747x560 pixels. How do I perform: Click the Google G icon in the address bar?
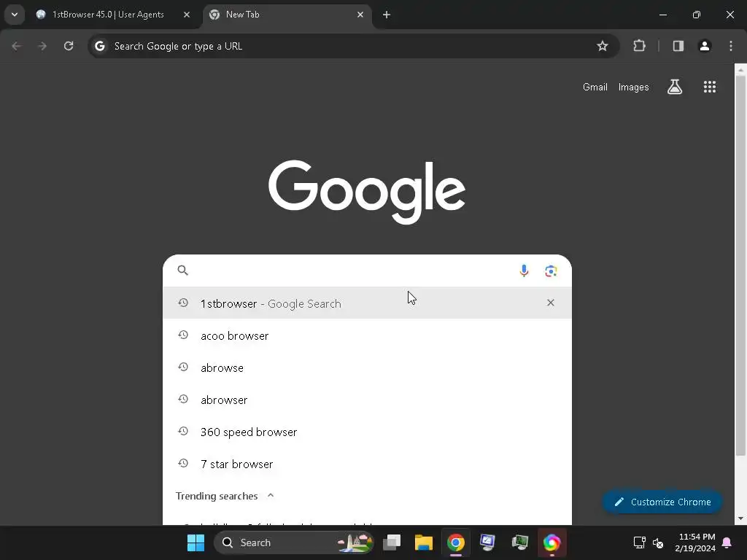tap(99, 46)
